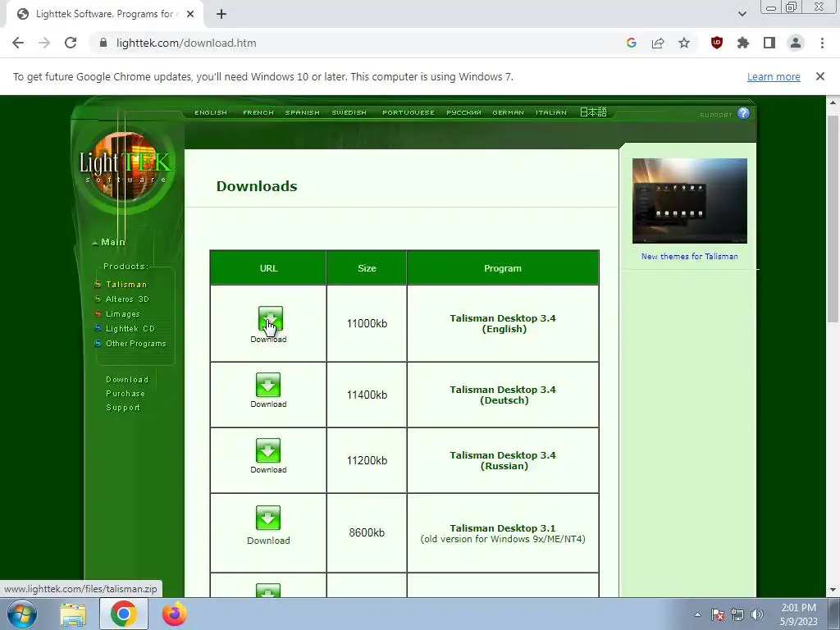View site information via the lock icon

point(103,43)
